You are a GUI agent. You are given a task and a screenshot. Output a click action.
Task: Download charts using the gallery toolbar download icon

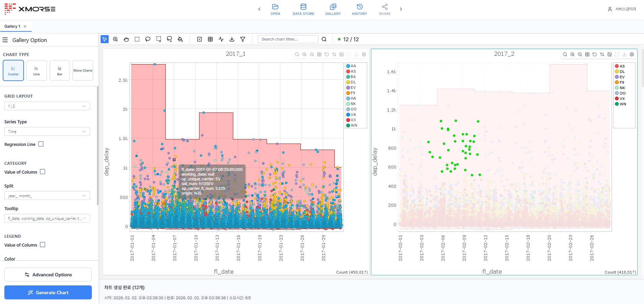(x=232, y=39)
